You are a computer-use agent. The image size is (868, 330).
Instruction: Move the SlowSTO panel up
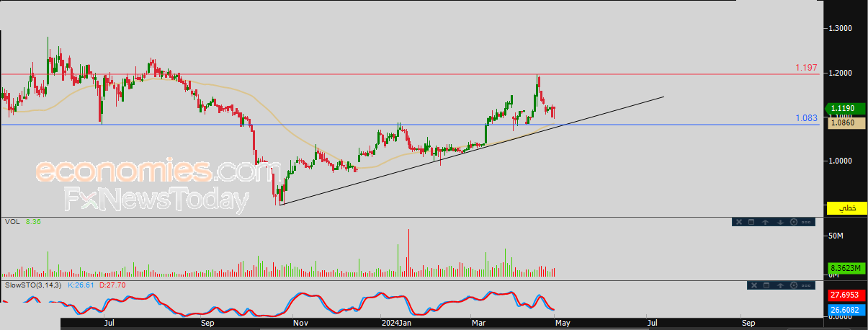click(x=780, y=285)
